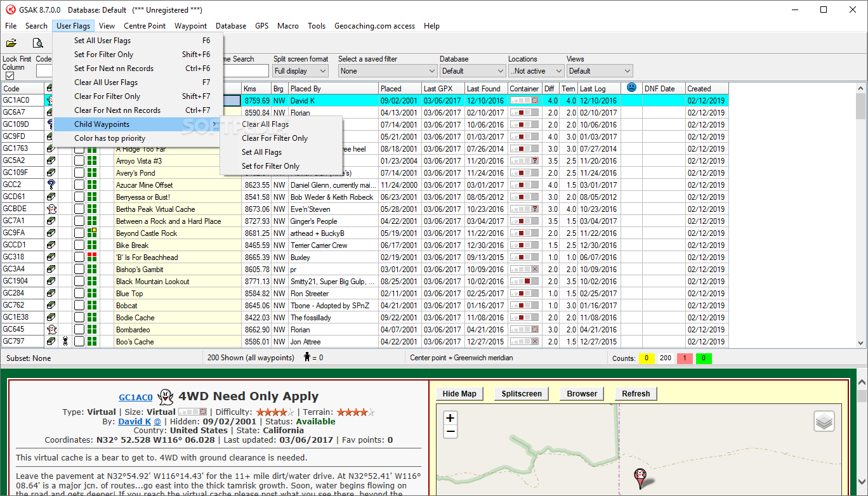Click the search magnifier toolbar icon
The height and width of the screenshot is (496, 868).
pyautogui.click(x=38, y=43)
